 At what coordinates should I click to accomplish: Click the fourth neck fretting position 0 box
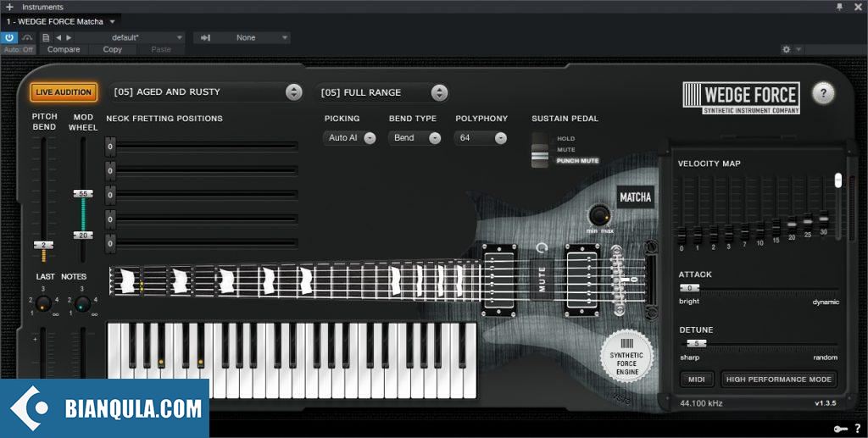pos(110,219)
